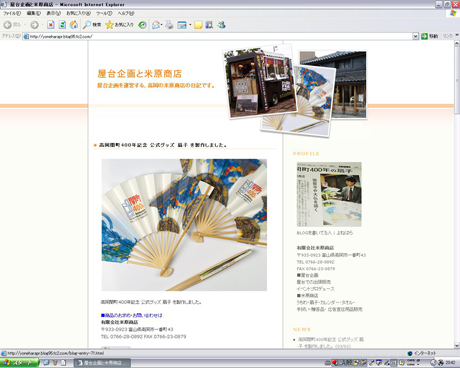Print the page using the printer icon

pos(169,25)
